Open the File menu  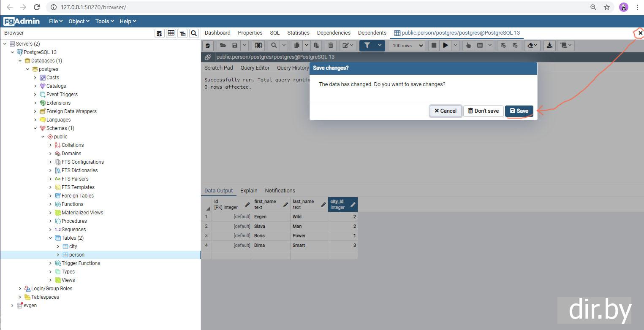pos(56,21)
